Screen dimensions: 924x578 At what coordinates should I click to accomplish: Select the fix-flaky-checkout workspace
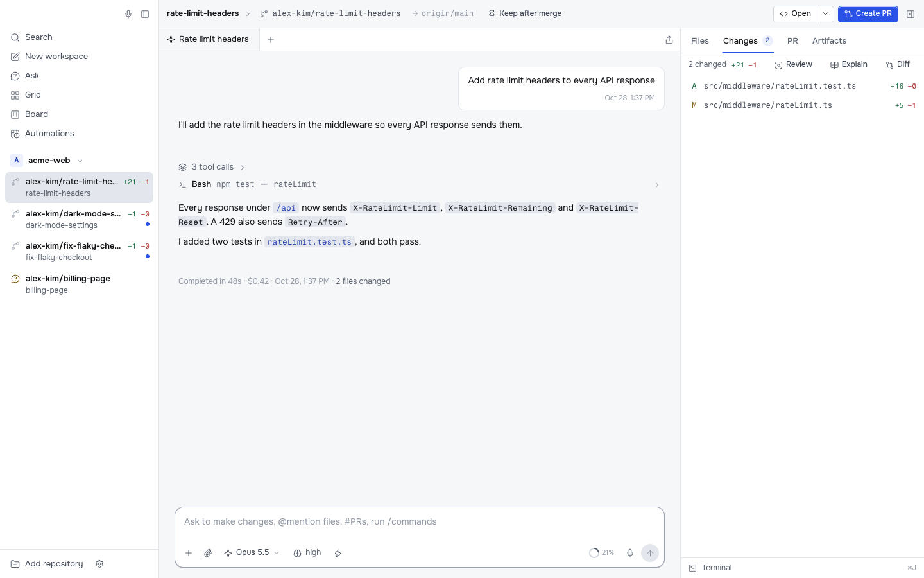[79, 252]
